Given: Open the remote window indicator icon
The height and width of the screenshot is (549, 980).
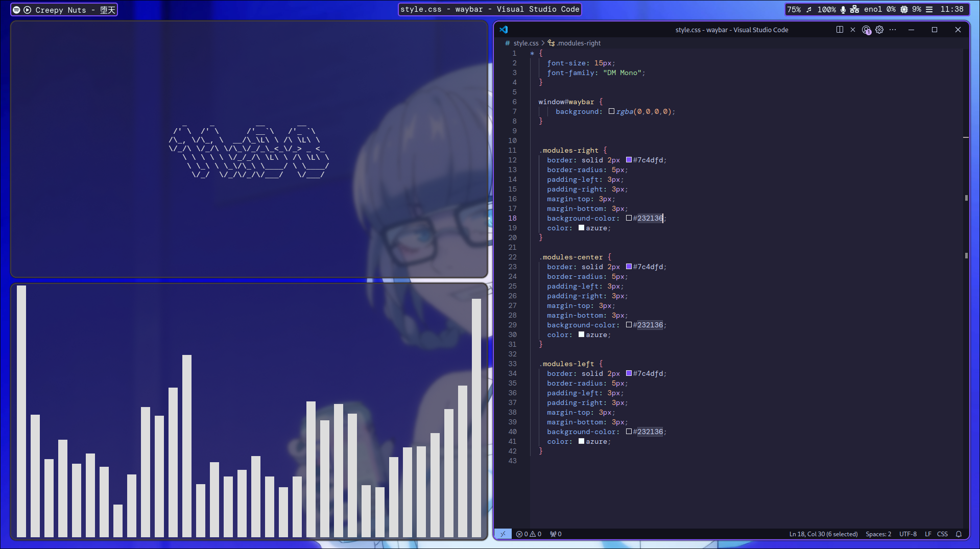Looking at the screenshot, I should coord(503,534).
